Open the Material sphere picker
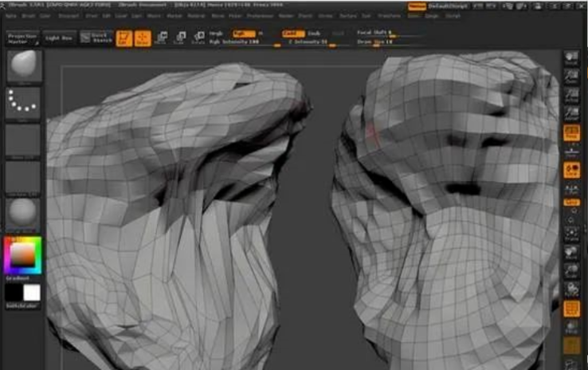The width and height of the screenshot is (588, 370). pos(23,215)
